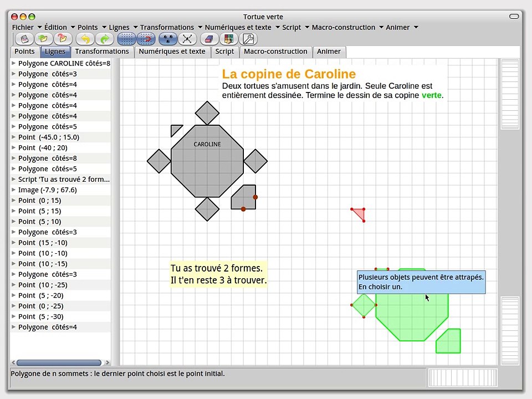Screen dimensions: 532x399
Task: Expand the Script 'Tu as trouvé 2 form...' entry
Action: pyautogui.click(x=13, y=179)
